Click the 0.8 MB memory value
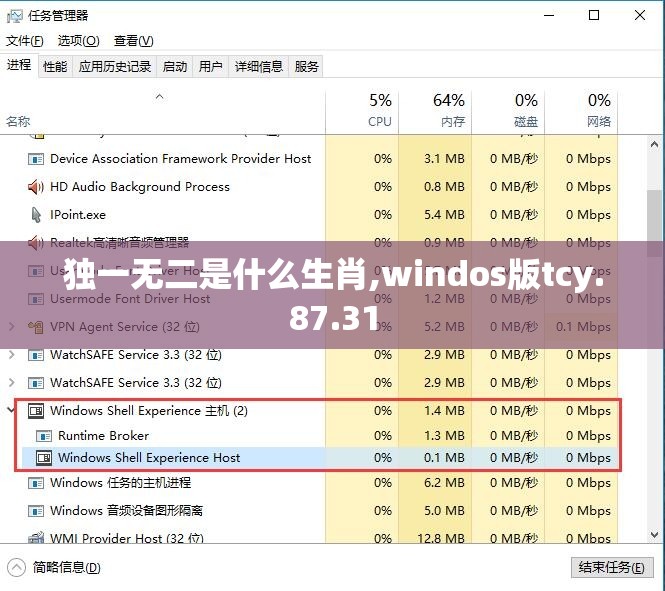This screenshot has width=665, height=591. point(444,187)
